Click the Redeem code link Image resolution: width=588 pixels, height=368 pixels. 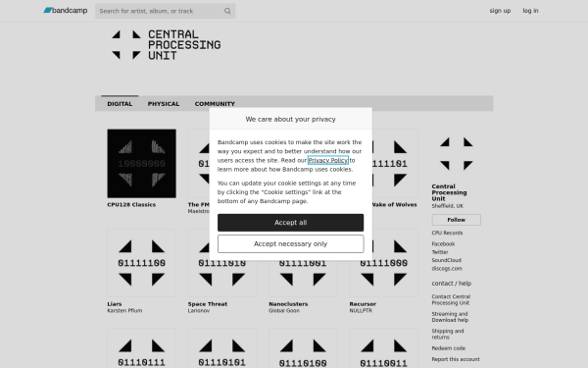(448, 348)
